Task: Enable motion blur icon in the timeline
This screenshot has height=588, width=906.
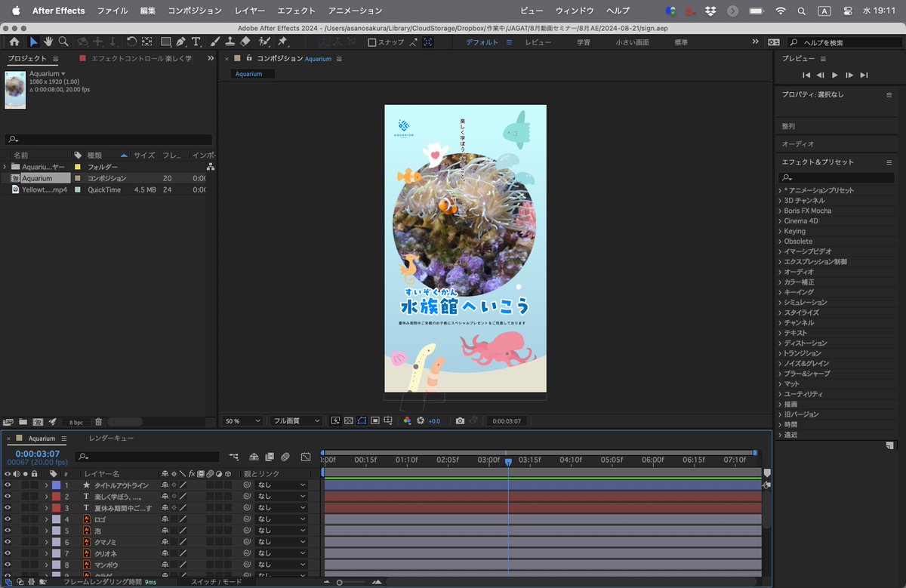Action: [x=285, y=457]
